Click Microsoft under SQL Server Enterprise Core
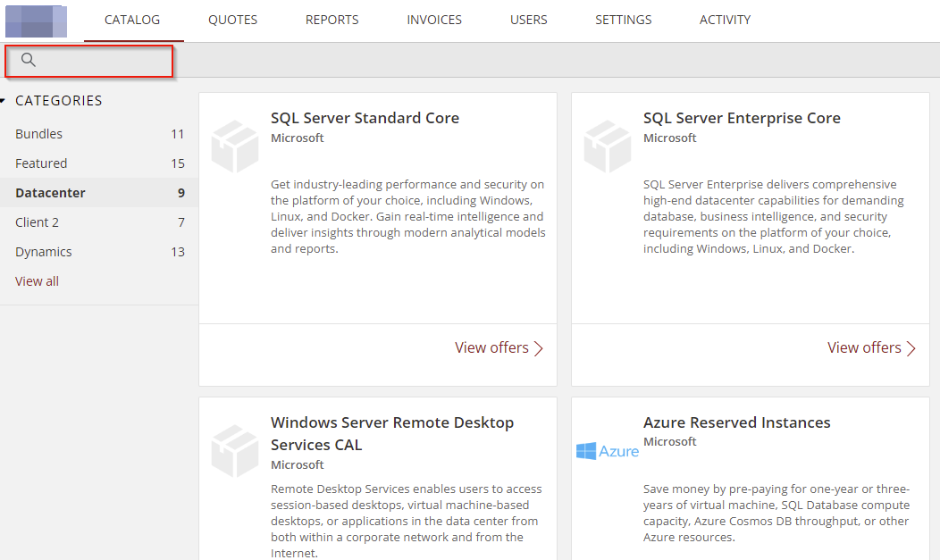 [669, 138]
